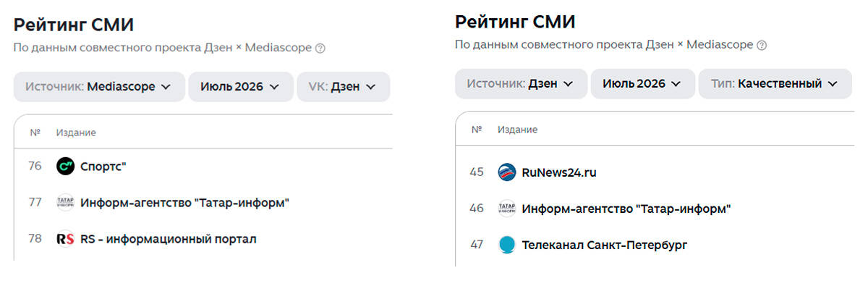Open the RuNews24.ru publication link
This screenshot has width=868, height=302.
tap(559, 172)
